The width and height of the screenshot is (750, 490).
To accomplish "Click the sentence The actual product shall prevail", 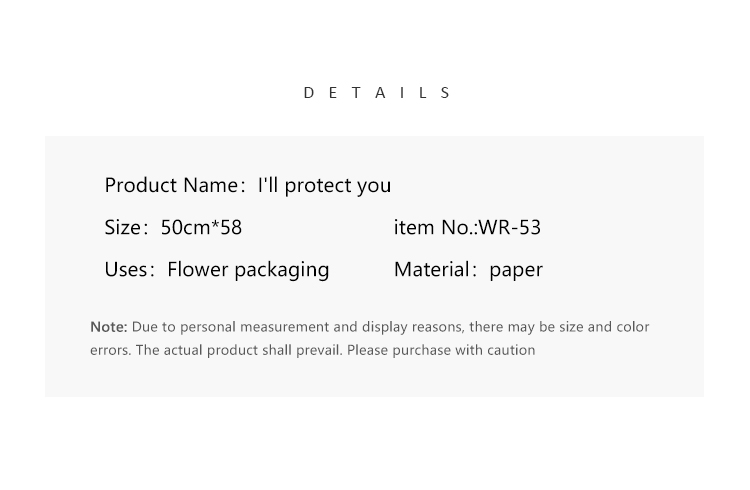I will (x=239, y=350).
